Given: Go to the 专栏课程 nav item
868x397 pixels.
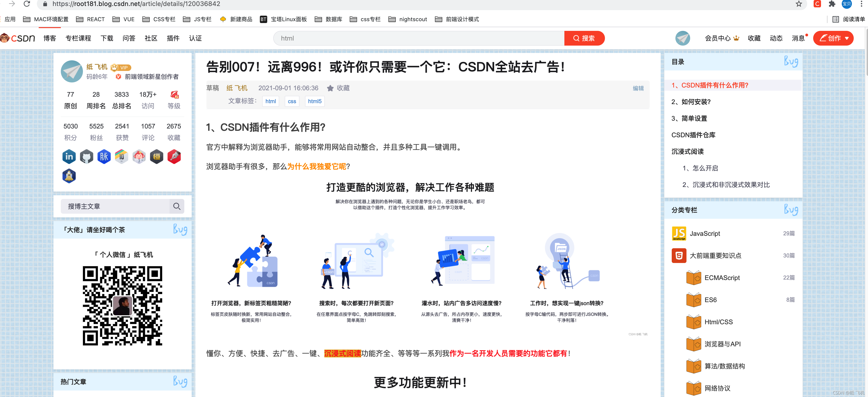Looking at the screenshot, I should coord(78,38).
